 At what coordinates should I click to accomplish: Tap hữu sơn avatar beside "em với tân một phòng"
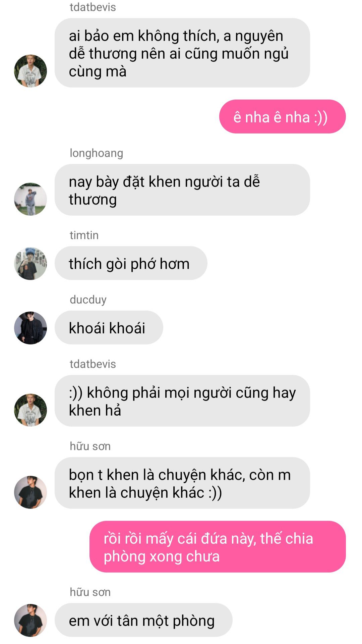pos(31,620)
